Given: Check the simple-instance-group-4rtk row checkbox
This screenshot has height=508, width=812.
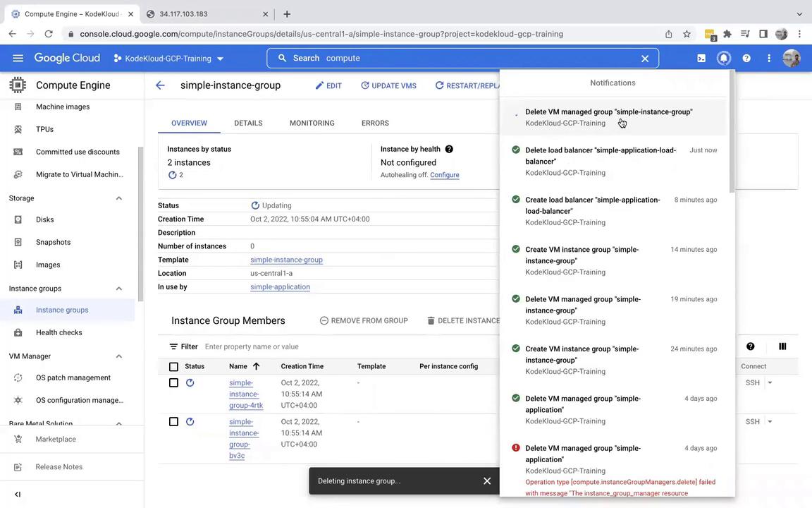Looking at the screenshot, I should pyautogui.click(x=173, y=383).
